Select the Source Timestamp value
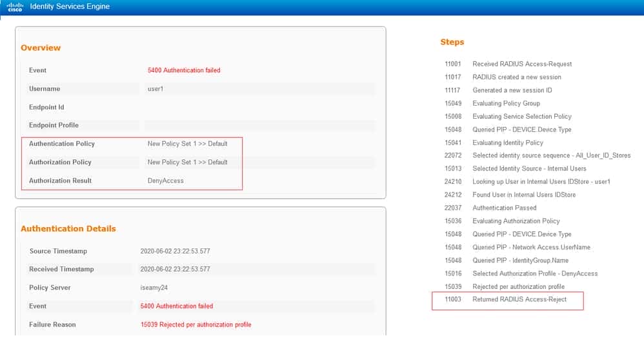644x338 pixels. tap(175, 251)
